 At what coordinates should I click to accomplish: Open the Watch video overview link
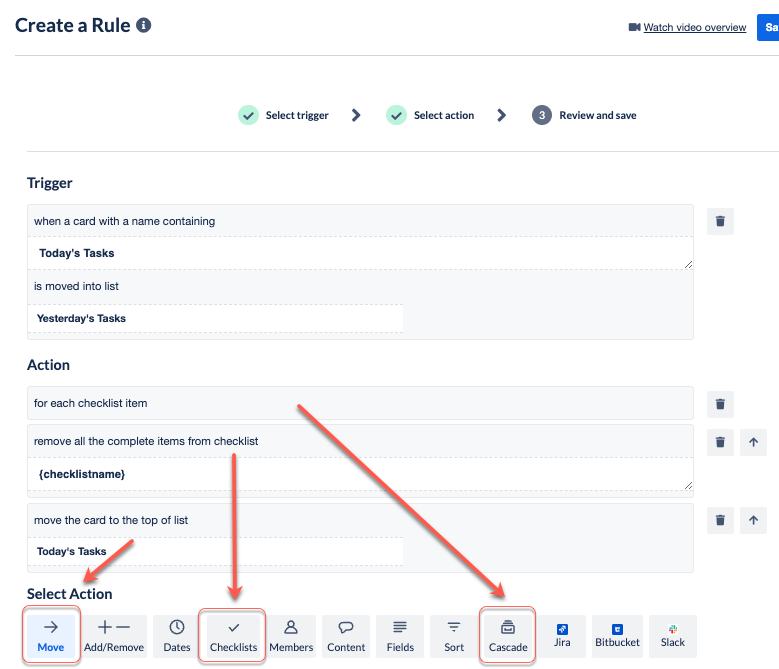tap(695, 27)
